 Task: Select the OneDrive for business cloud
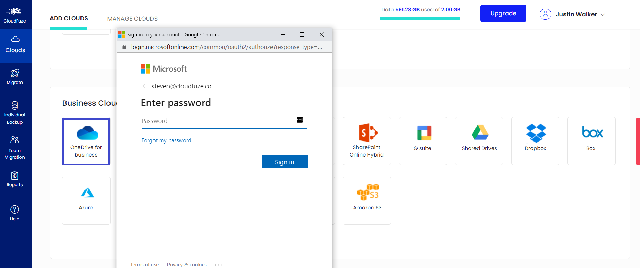86,142
